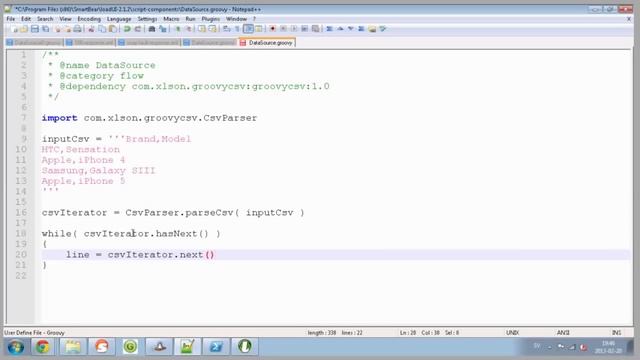640x360 pixels.
Task: Start macro recording with red dot
Action: pyautogui.click(x=272, y=29)
